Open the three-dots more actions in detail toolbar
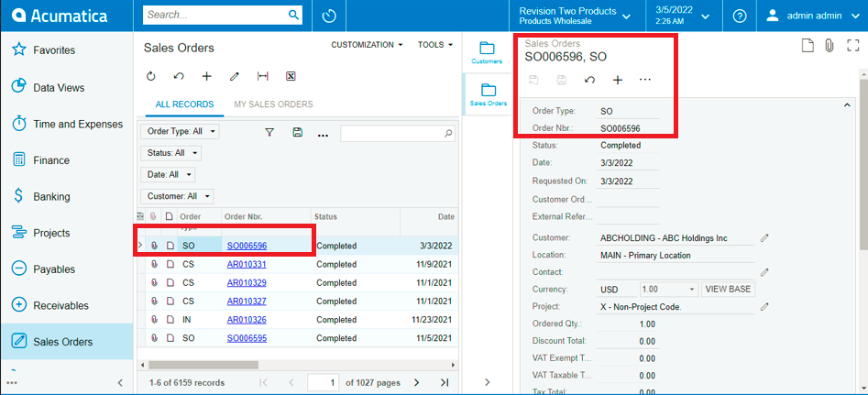Screen dimensions: 868x395 coord(645,80)
